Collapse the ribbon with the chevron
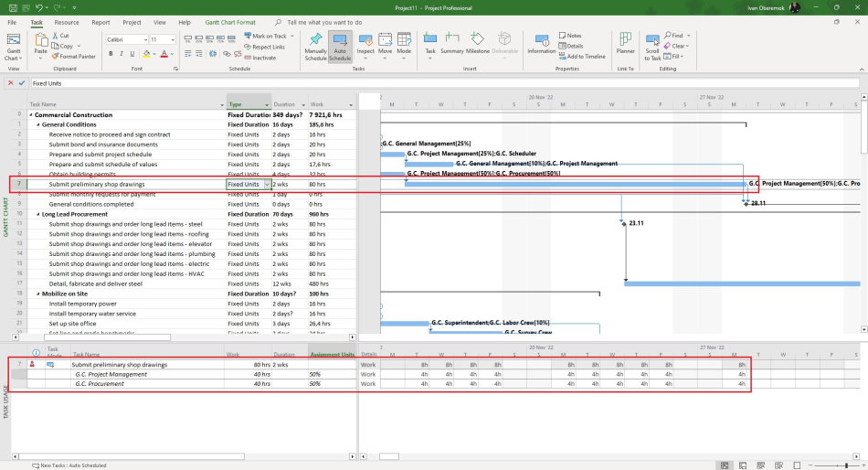Image resolution: width=868 pixels, height=470 pixels. coord(862,69)
